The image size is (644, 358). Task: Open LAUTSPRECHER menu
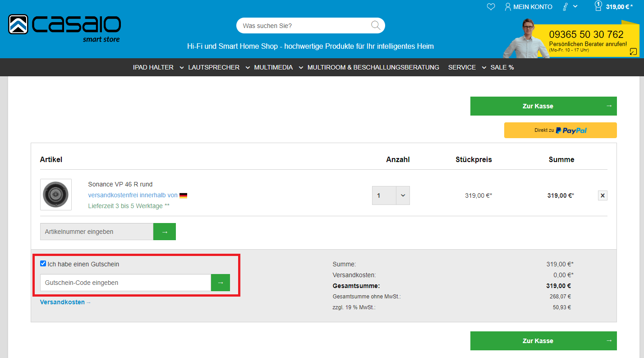pyautogui.click(x=214, y=67)
